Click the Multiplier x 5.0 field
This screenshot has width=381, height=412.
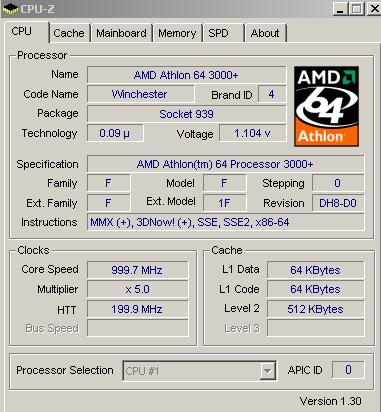click(x=137, y=289)
